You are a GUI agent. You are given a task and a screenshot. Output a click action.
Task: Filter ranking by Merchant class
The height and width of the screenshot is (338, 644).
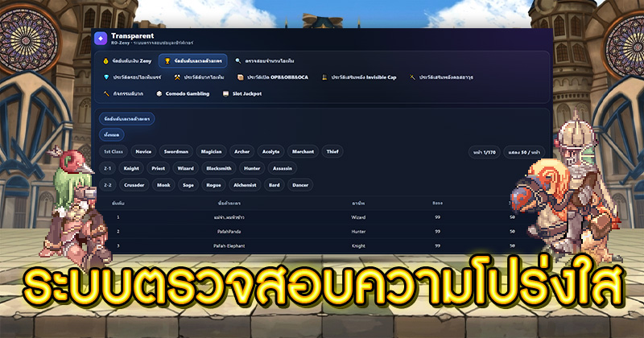pyautogui.click(x=303, y=151)
